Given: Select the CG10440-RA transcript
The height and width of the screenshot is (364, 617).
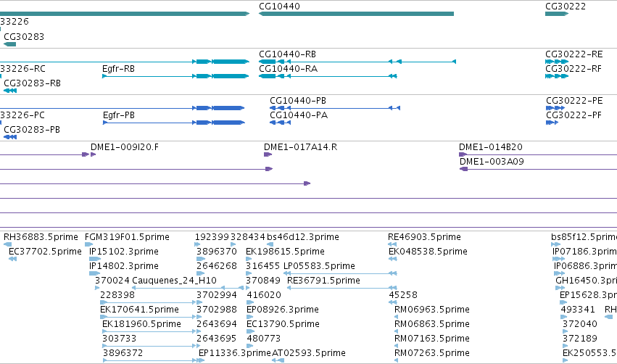Looking at the screenshot, I should (328, 76).
